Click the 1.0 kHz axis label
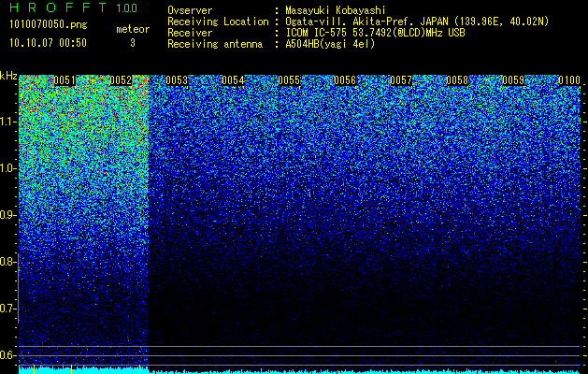 pyautogui.click(x=7, y=168)
